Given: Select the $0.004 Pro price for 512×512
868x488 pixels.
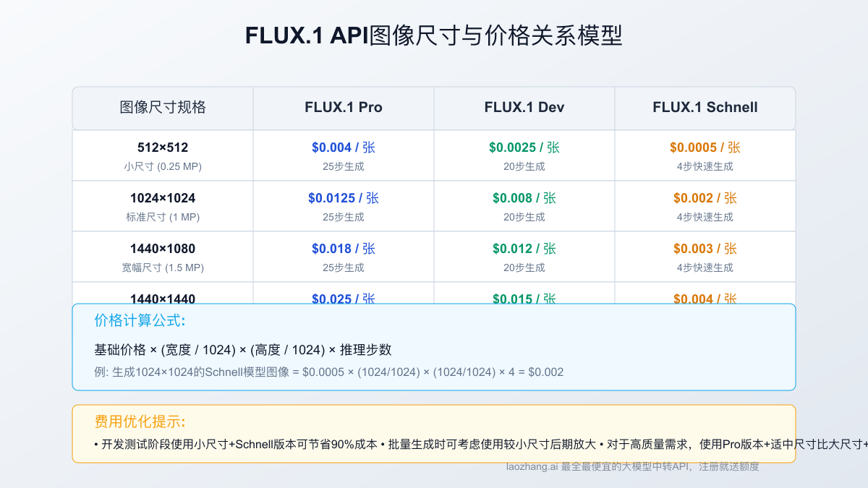Looking at the screenshot, I should (x=343, y=147).
